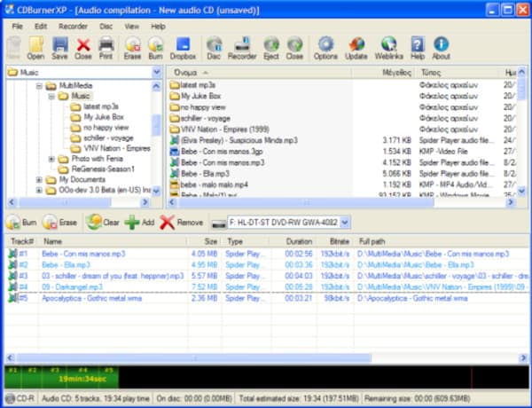Click the Full path column header
The width and height of the screenshot is (532, 408).
pos(442,241)
